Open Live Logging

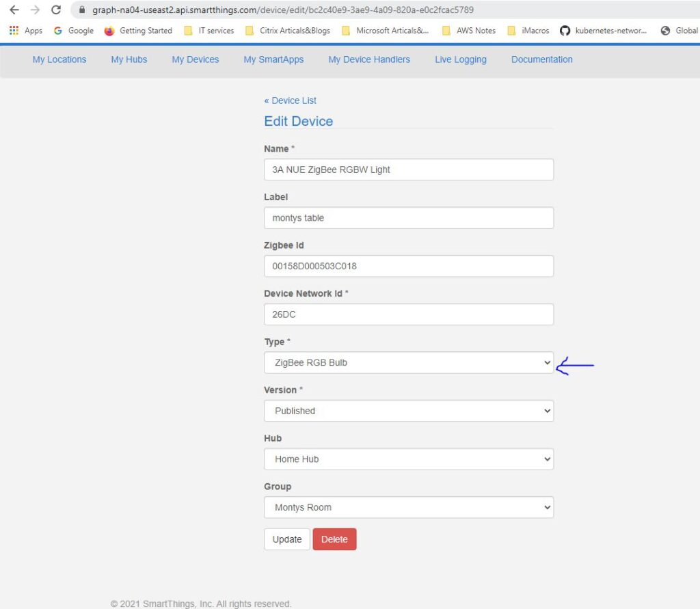[x=461, y=59]
